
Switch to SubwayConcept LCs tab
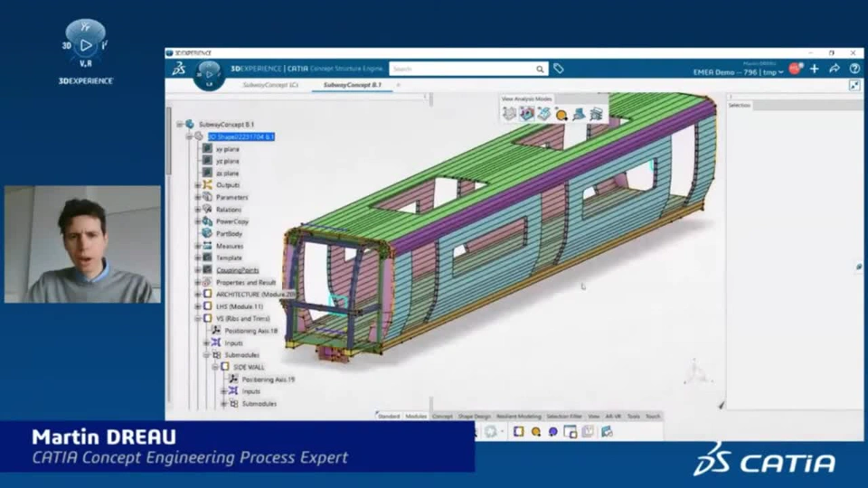point(270,85)
